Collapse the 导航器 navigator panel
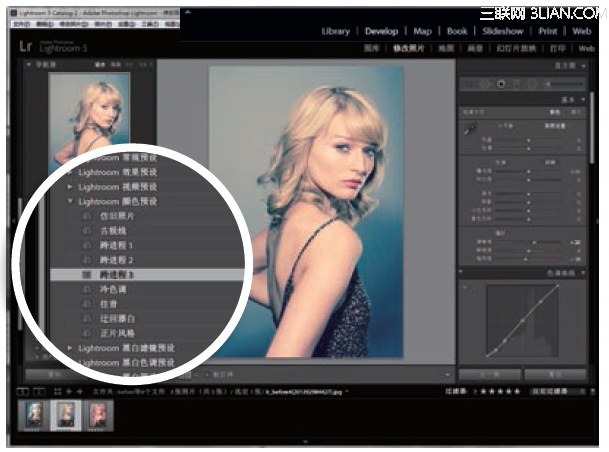This screenshot has width=609, height=452. point(29,64)
